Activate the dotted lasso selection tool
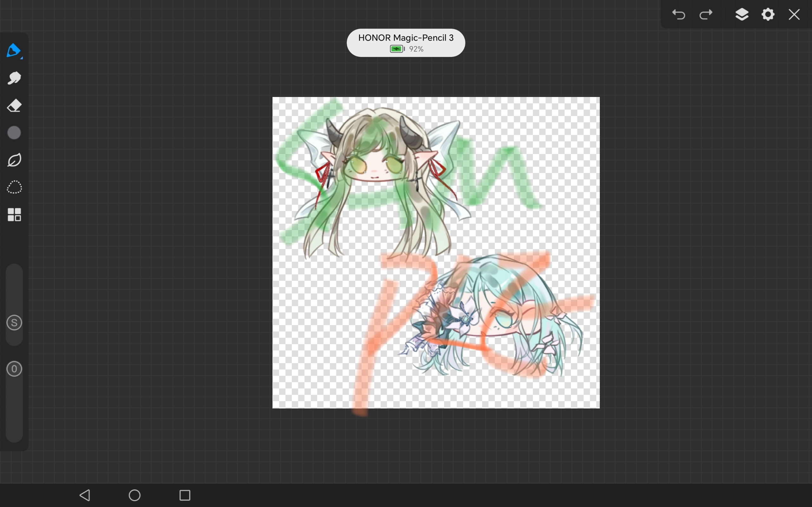 pos(14,187)
